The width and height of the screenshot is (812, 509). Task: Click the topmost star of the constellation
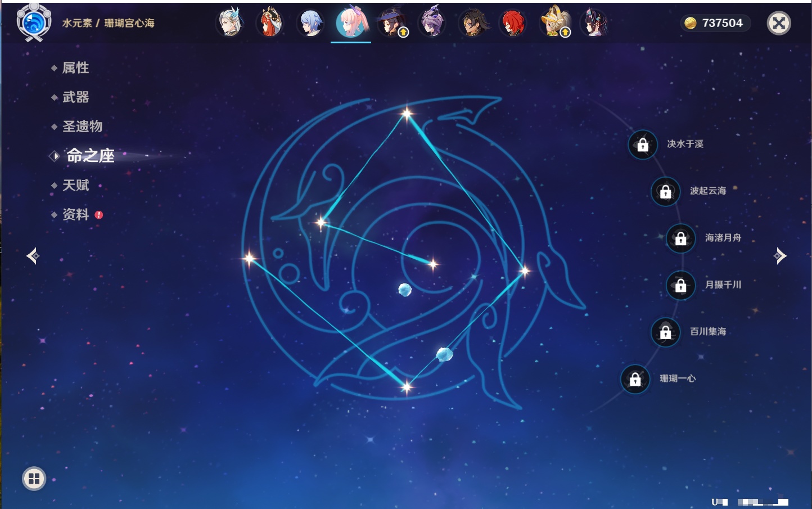(407, 114)
